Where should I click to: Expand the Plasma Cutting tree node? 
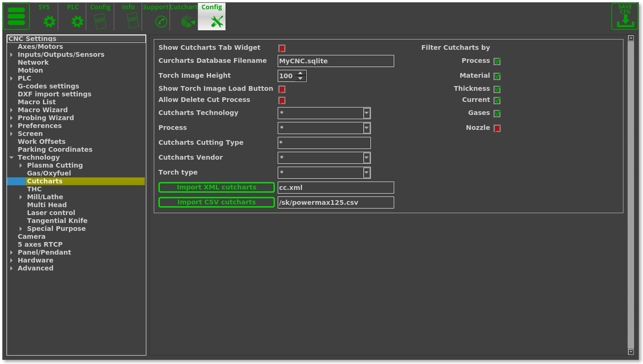click(x=21, y=166)
